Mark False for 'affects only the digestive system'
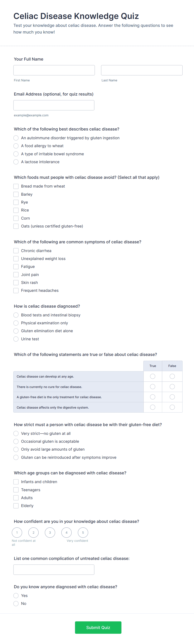 click(x=172, y=407)
